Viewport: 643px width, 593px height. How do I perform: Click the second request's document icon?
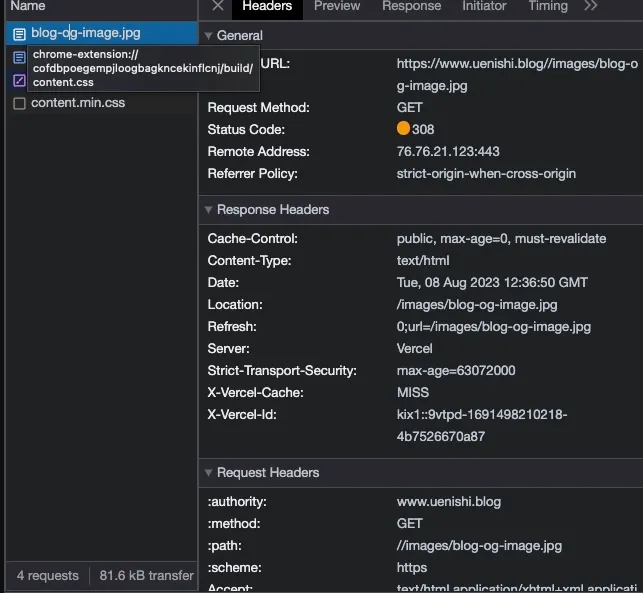click(19, 57)
